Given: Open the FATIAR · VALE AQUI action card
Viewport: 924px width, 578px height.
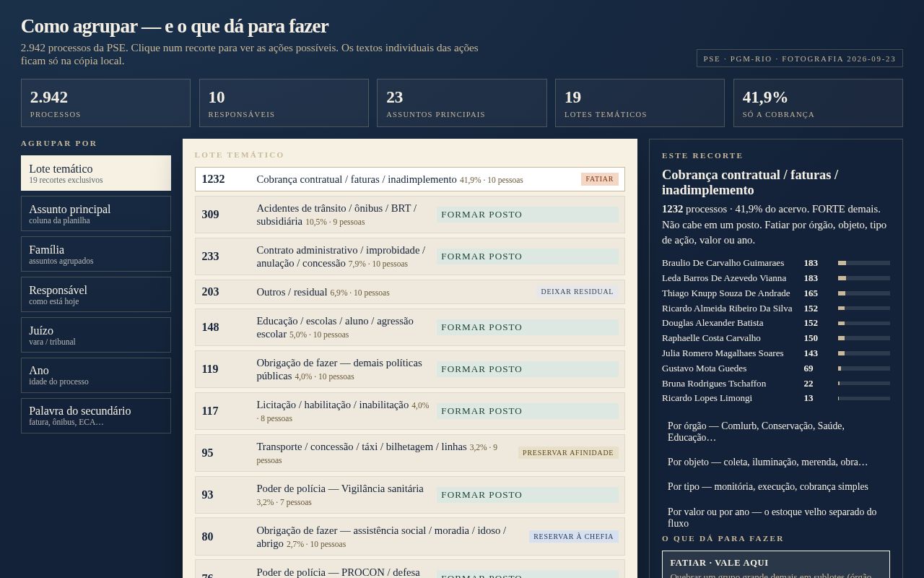Looking at the screenshot, I should point(776,565).
